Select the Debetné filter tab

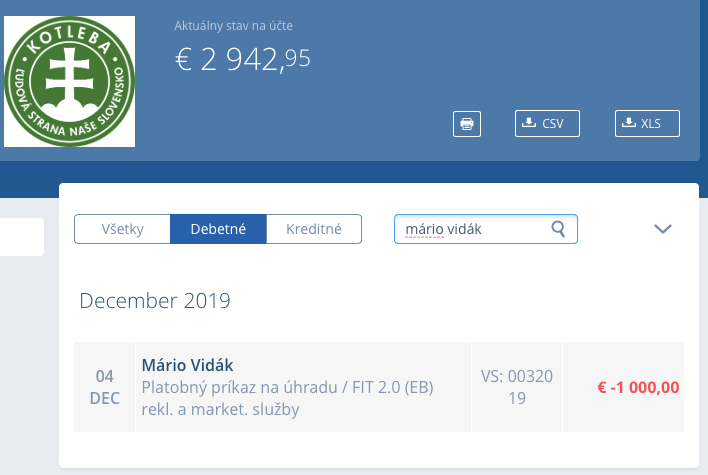[218, 229]
